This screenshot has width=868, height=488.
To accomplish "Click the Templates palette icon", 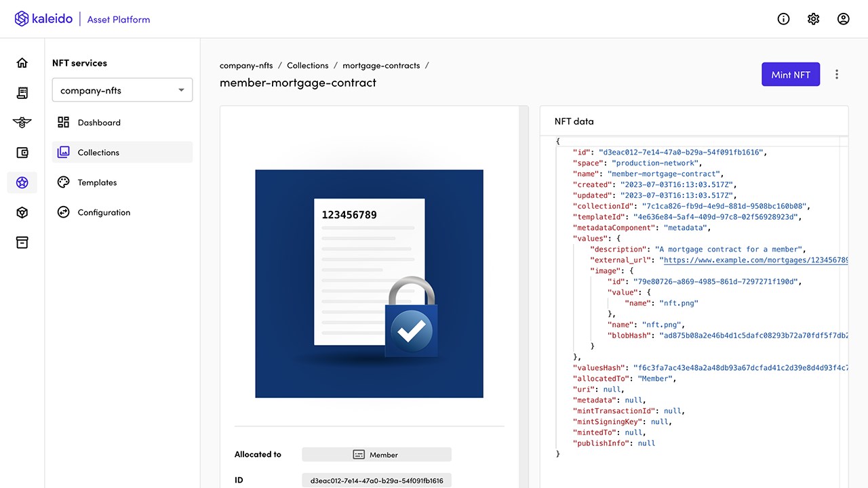I will coord(64,182).
